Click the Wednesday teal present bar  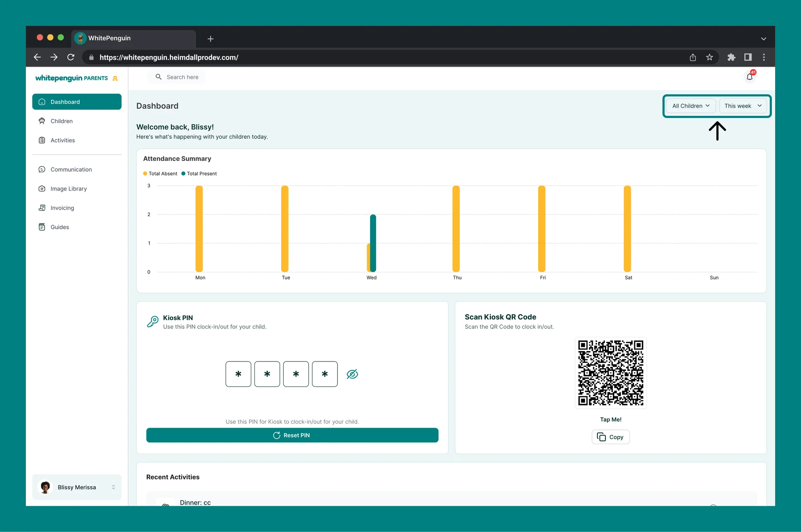click(x=373, y=243)
